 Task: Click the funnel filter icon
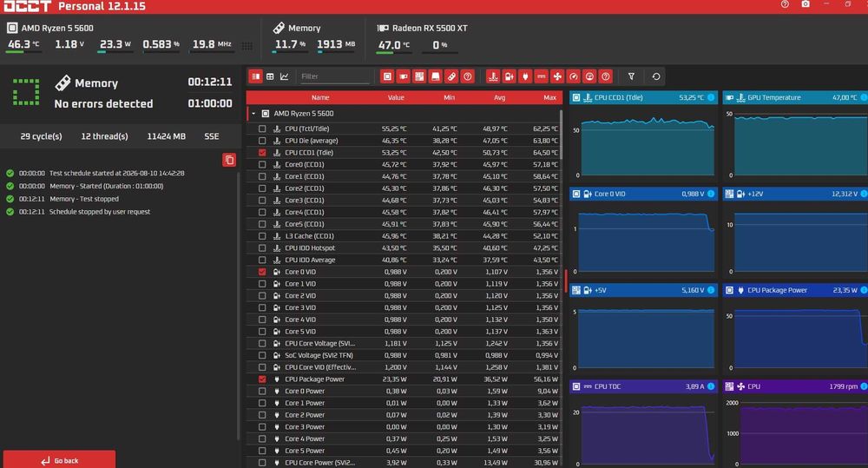631,76
